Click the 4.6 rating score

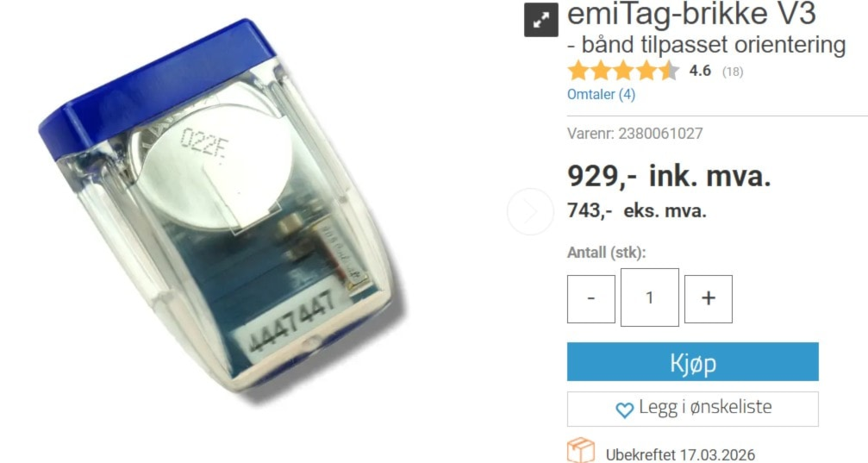(700, 71)
